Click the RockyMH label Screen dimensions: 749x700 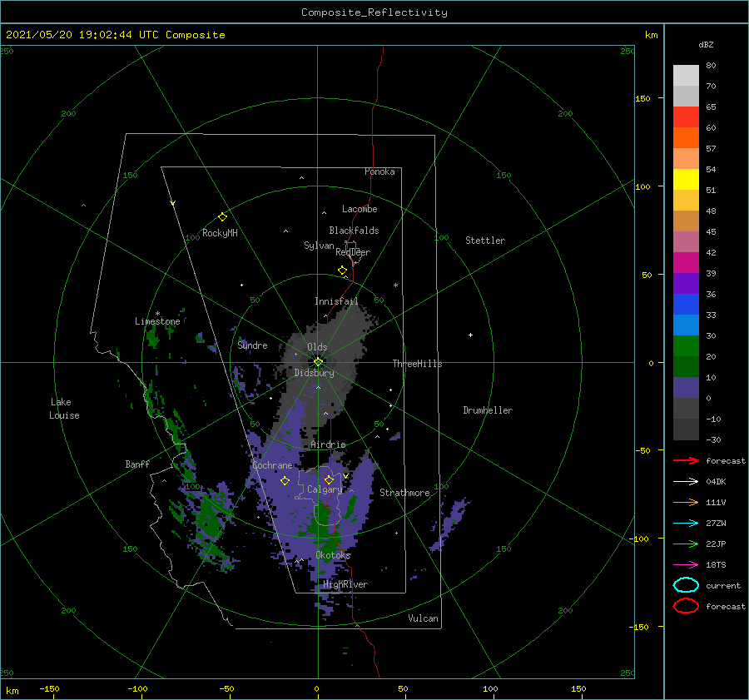[x=220, y=233]
